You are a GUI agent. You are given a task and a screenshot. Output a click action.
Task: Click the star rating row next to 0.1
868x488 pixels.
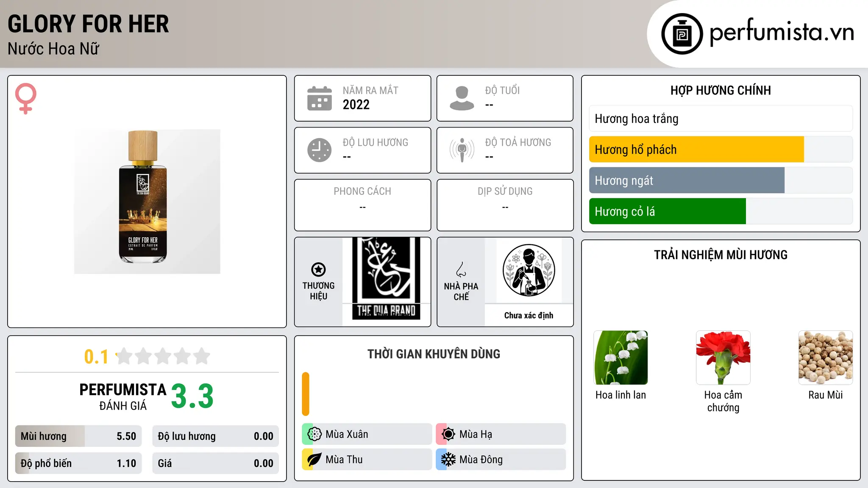[x=163, y=356]
